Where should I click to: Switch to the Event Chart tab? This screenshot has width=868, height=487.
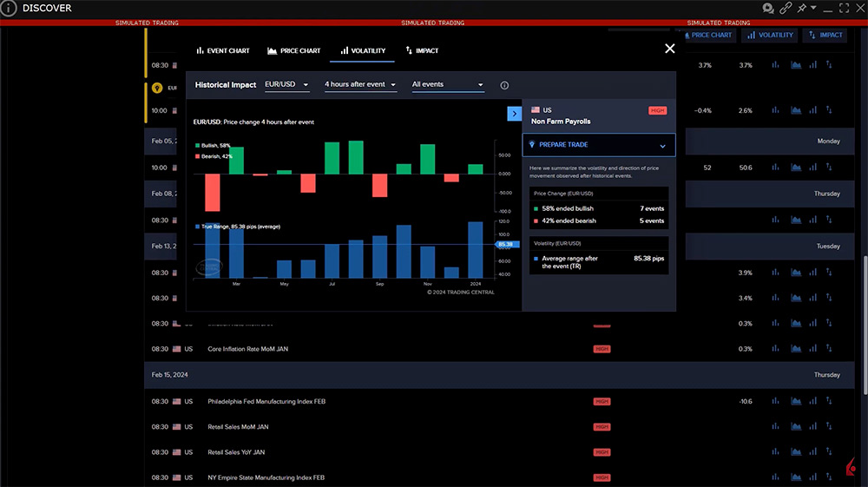(223, 50)
